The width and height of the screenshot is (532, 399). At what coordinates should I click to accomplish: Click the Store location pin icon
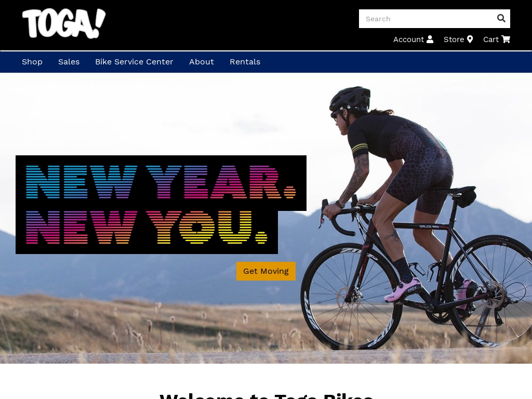tap(470, 39)
